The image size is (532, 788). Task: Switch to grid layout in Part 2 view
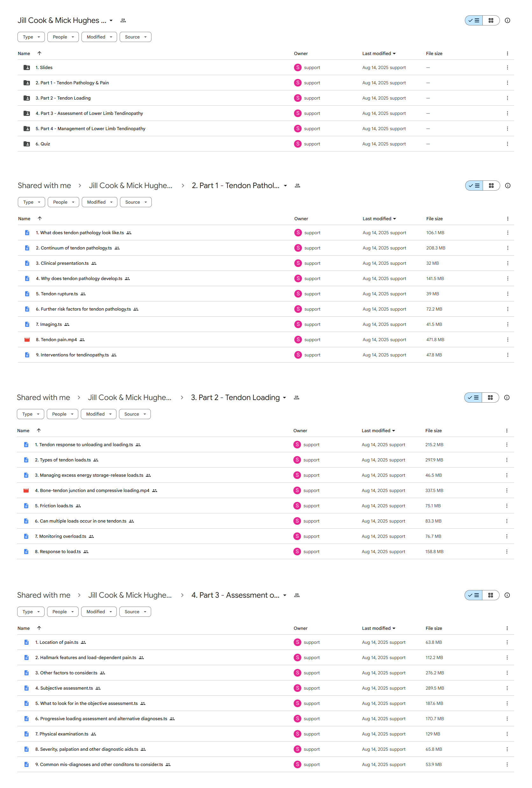tap(490, 398)
